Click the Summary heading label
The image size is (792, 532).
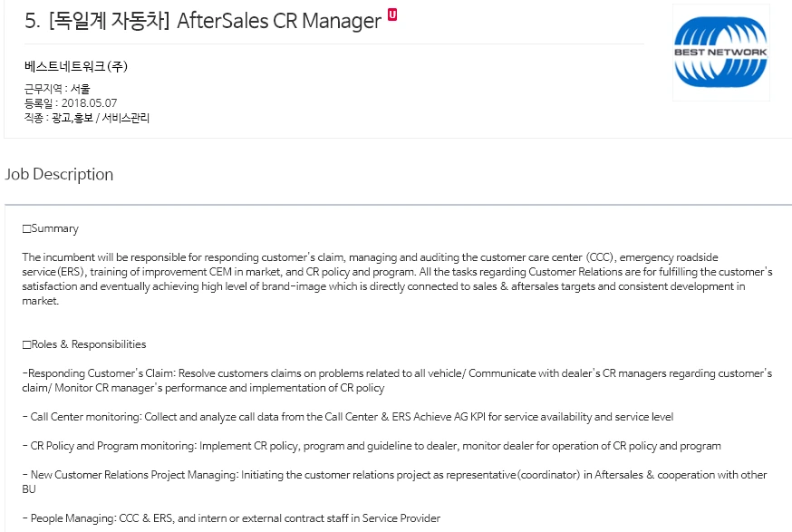point(55,229)
